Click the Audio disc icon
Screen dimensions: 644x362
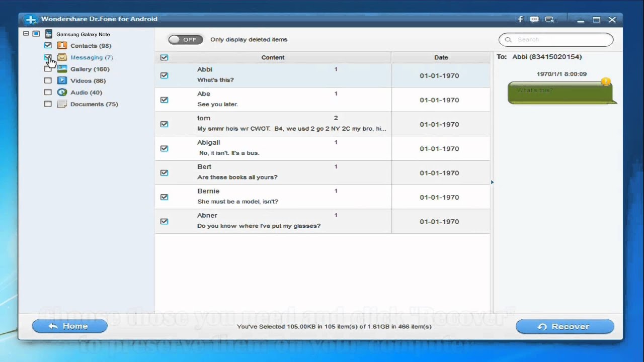62,93
